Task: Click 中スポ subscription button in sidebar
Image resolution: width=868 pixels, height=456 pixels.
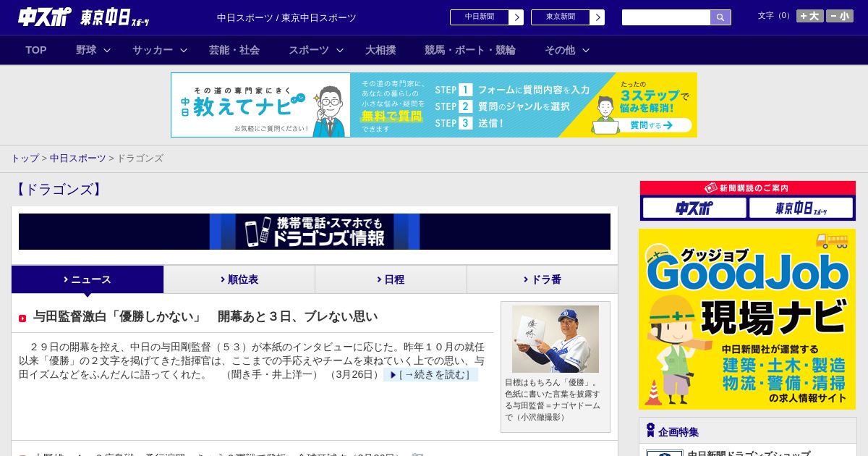Action: tap(694, 208)
